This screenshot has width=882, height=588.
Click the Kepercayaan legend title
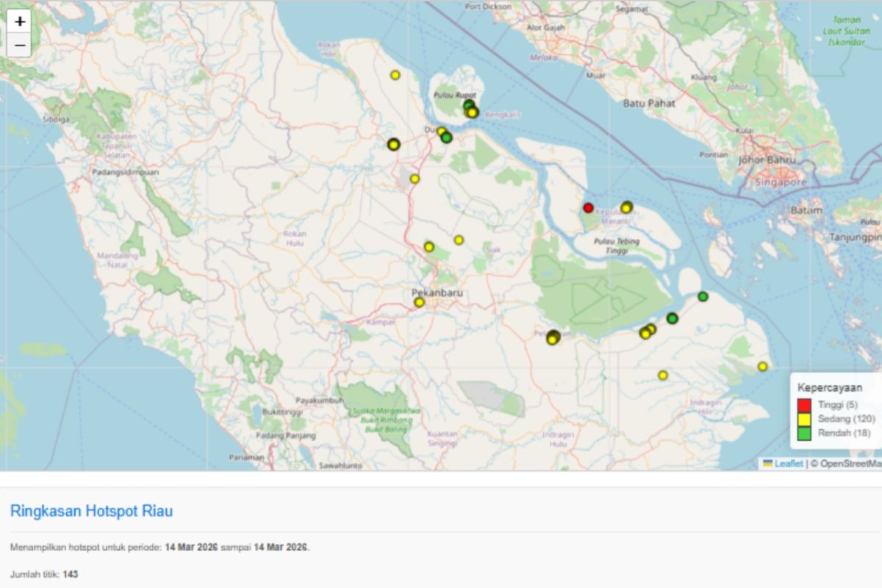(x=830, y=387)
